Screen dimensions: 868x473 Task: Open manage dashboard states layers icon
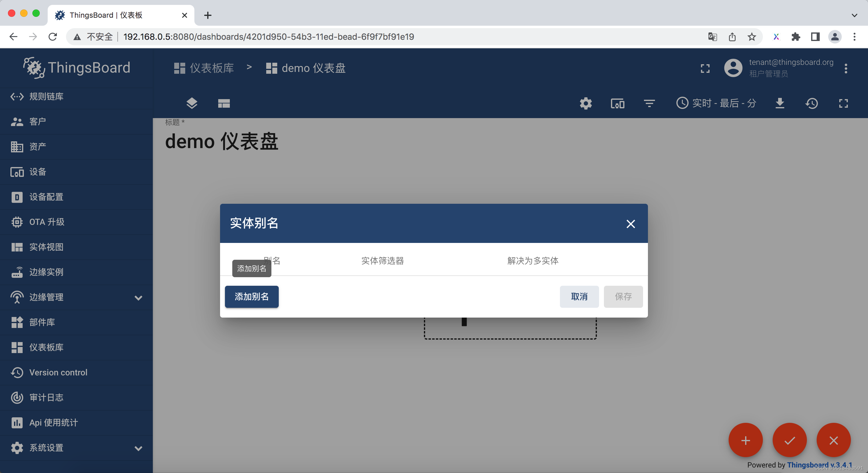[192, 103]
